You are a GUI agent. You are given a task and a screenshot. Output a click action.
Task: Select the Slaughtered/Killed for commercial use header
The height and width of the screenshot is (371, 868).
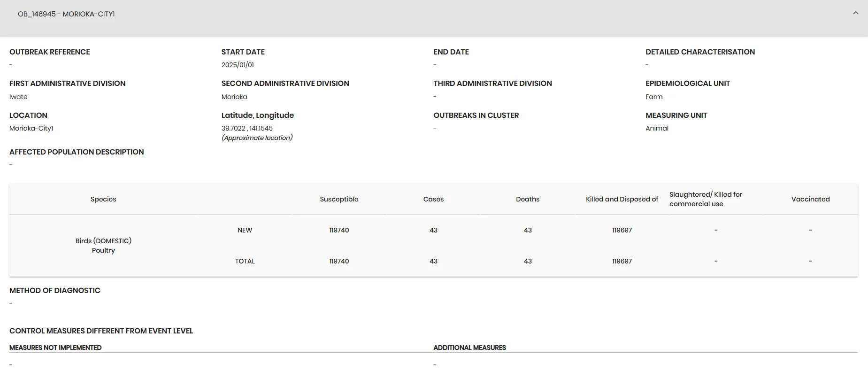point(706,199)
